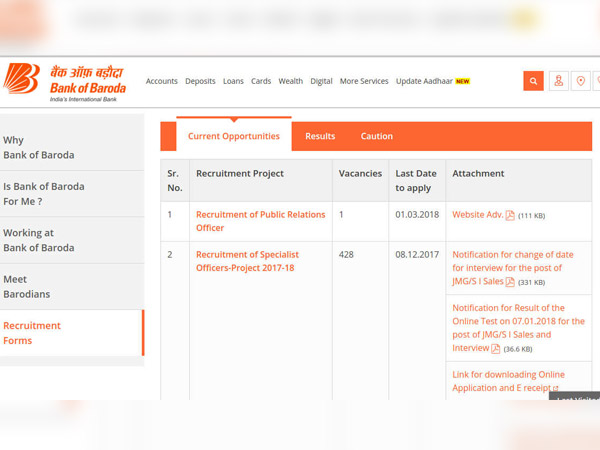The width and height of the screenshot is (600, 450).
Task: Open Working at Bank of Baroda
Action: (x=72, y=240)
